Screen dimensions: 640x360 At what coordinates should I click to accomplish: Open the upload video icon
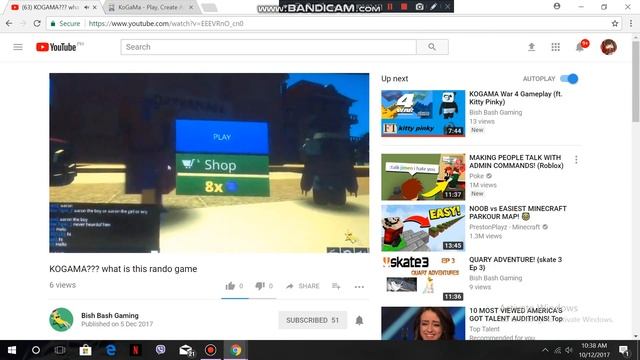point(531,47)
